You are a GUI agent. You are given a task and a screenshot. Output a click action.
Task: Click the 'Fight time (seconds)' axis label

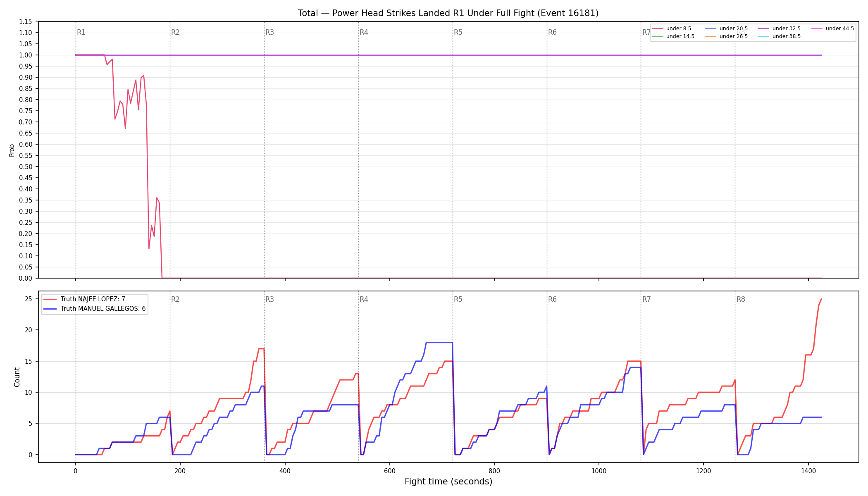(x=448, y=482)
